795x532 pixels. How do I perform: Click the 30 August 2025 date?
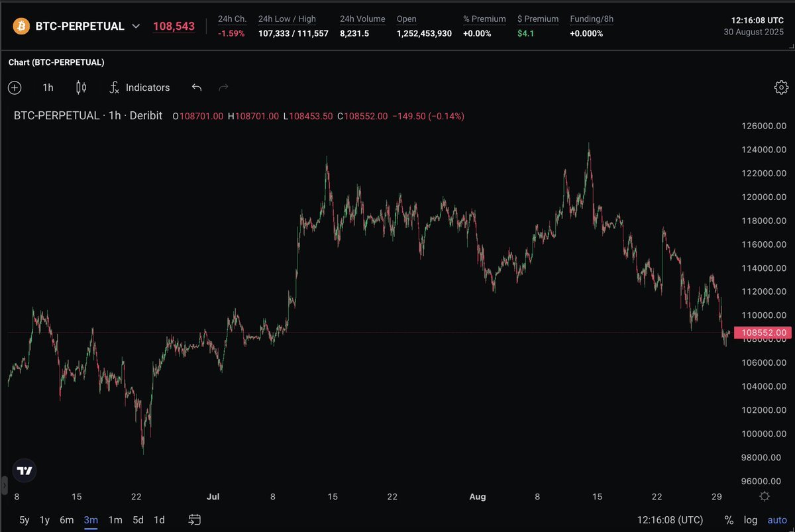coord(754,33)
